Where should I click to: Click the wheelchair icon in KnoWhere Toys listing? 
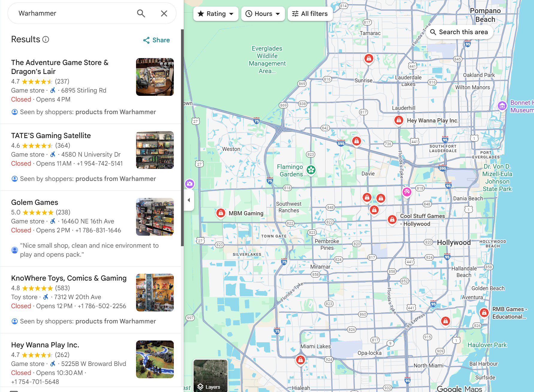[46, 297]
